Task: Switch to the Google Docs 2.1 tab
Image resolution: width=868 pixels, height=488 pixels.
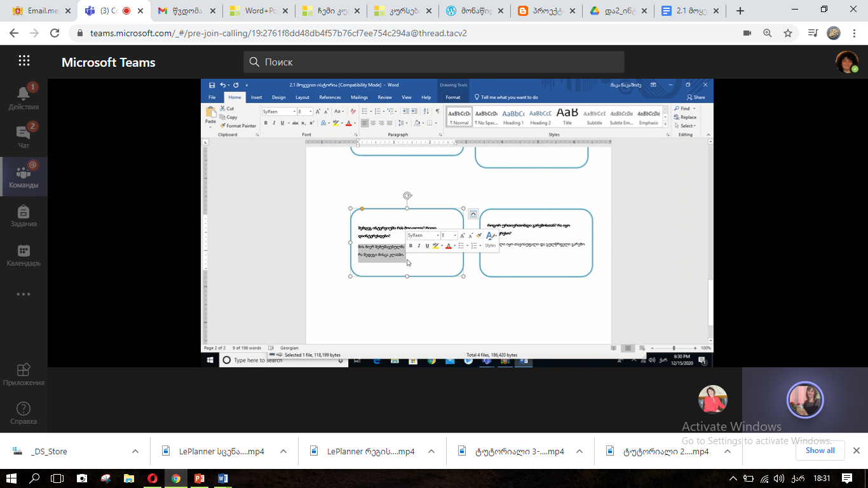Action: (691, 11)
